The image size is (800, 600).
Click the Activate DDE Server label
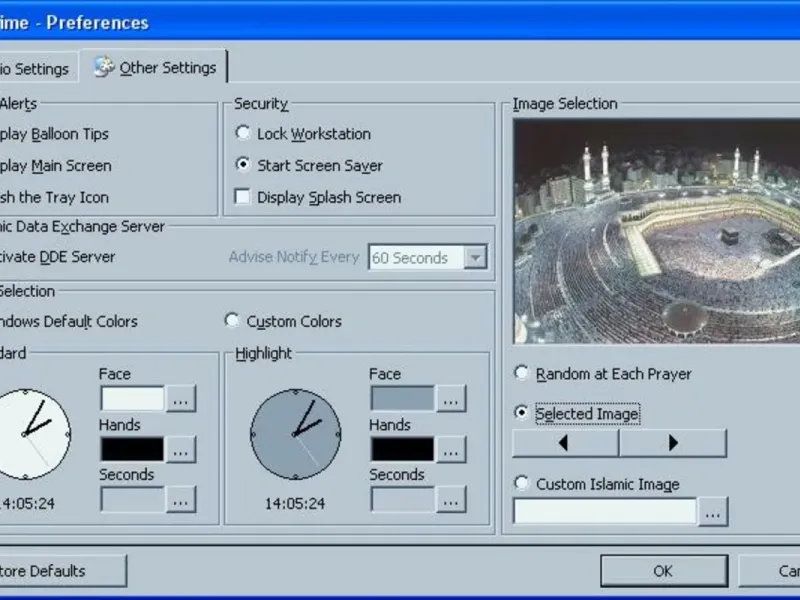click(57, 257)
